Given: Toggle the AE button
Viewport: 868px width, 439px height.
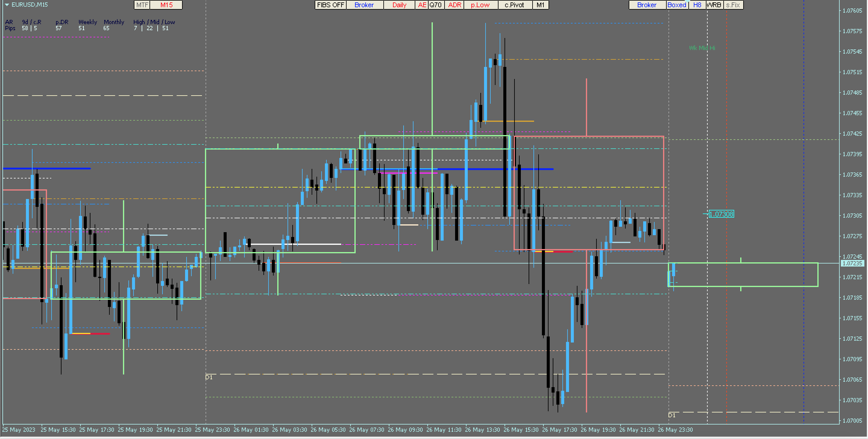Looking at the screenshot, I should pos(422,5).
